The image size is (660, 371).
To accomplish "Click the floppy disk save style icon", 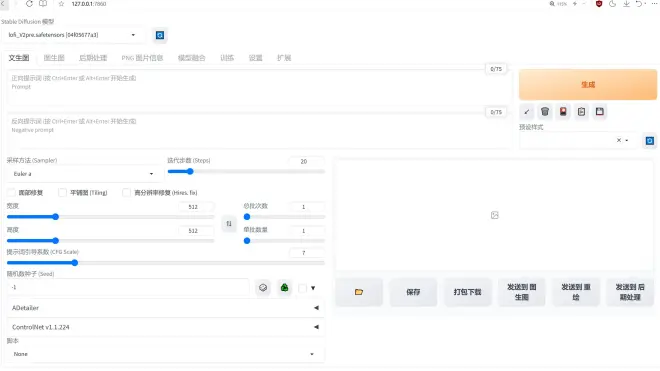I will (x=600, y=112).
